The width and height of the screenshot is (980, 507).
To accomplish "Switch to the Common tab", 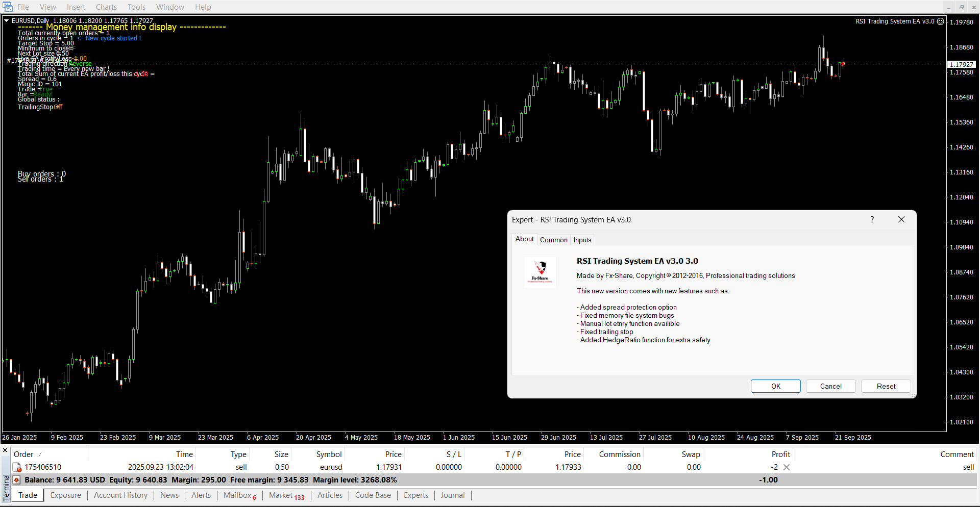I will pyautogui.click(x=553, y=240).
